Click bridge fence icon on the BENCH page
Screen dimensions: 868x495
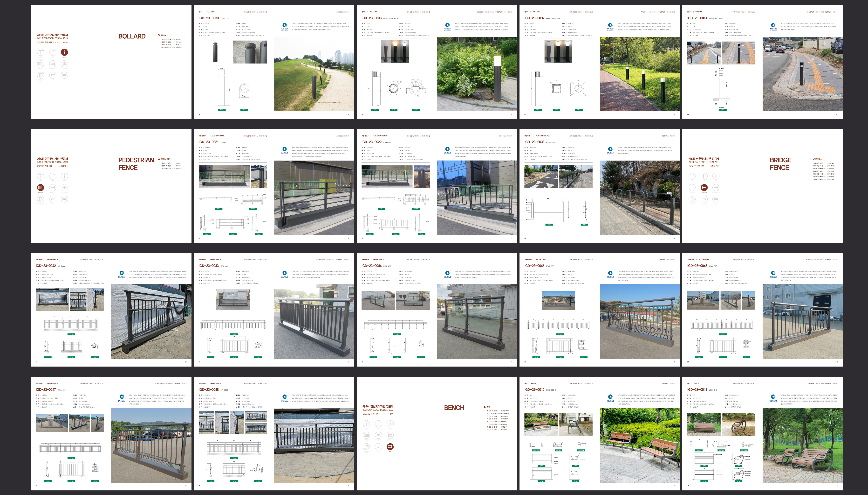tap(378, 435)
